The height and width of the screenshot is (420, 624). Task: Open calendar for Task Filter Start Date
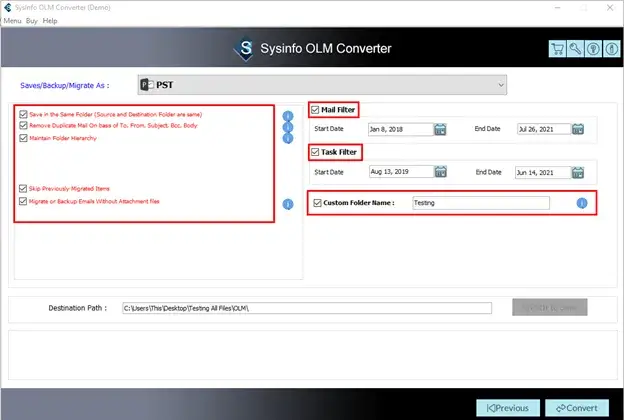point(440,172)
